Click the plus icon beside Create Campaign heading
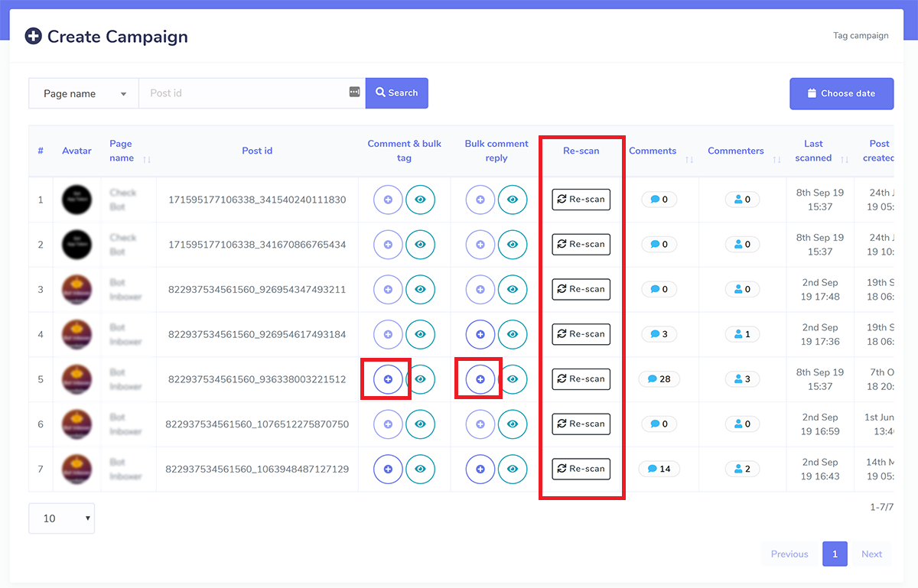The width and height of the screenshot is (918, 588). click(33, 35)
